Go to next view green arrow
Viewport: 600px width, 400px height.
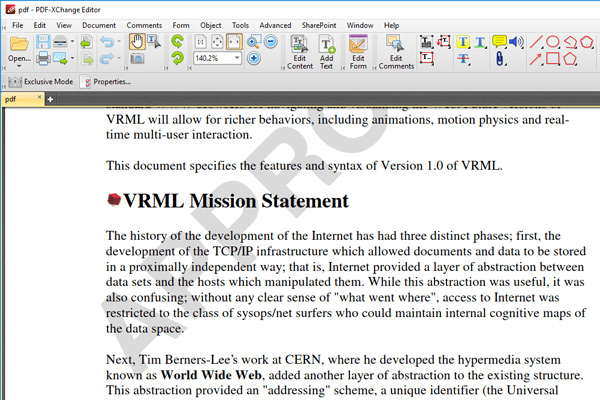click(x=88, y=59)
